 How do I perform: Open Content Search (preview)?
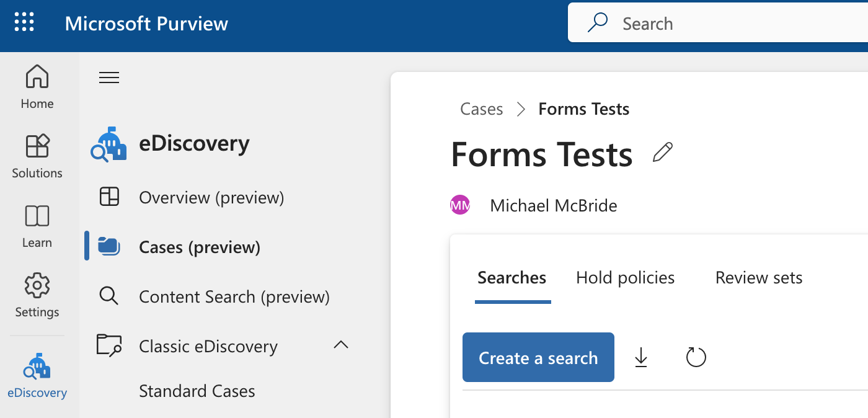(x=234, y=297)
